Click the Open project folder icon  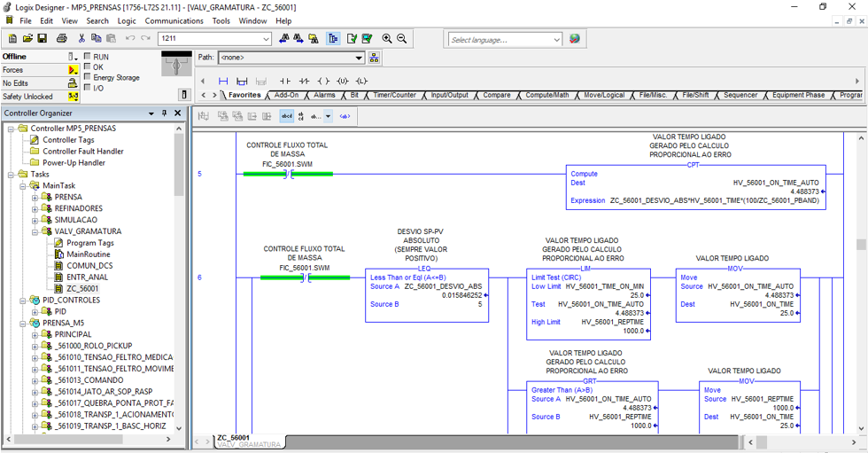click(x=27, y=38)
